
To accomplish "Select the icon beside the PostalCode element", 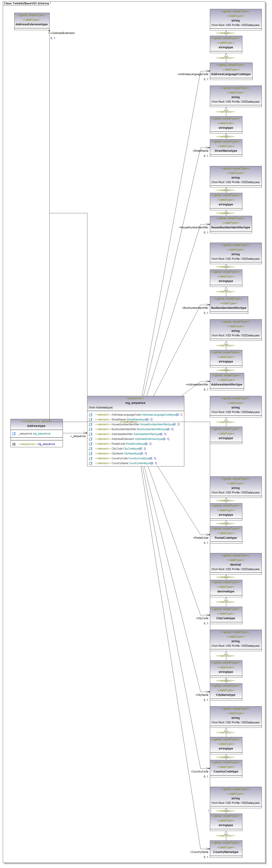I will [x=90, y=444].
